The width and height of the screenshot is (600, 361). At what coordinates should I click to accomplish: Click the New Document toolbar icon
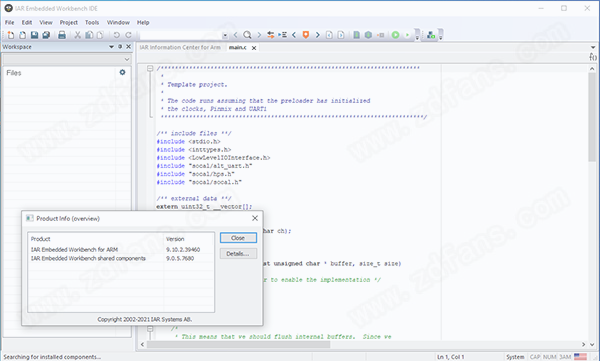tap(11, 35)
